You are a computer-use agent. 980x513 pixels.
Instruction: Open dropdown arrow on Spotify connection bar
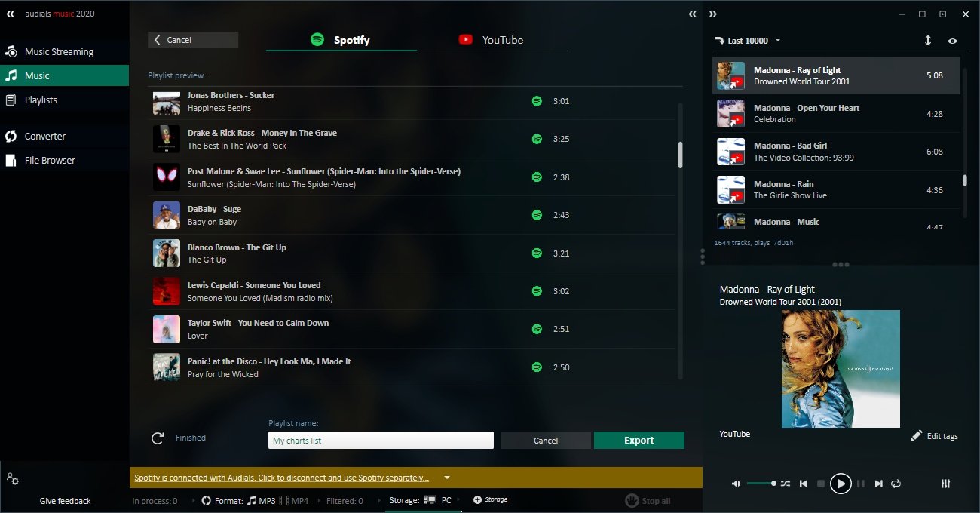point(447,478)
